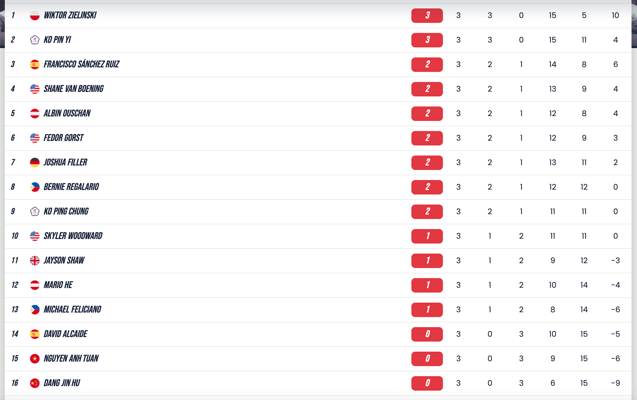Open Fedor Gorst's player name link

[63, 138]
